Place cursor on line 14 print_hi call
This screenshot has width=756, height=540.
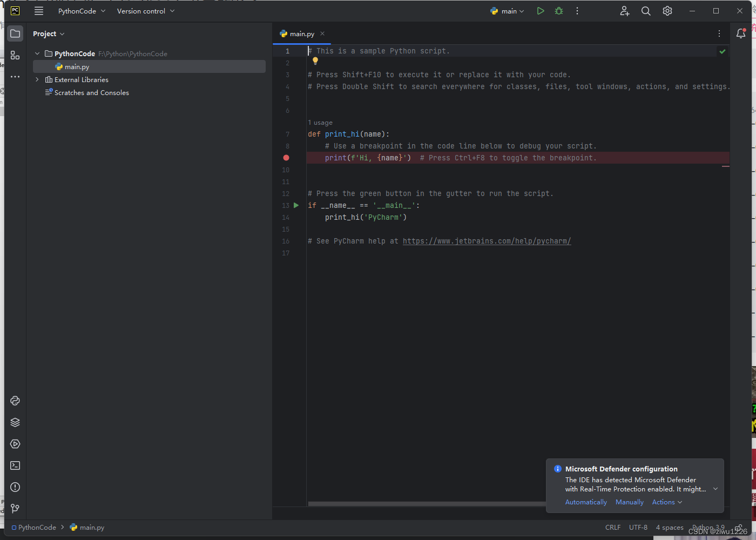[x=366, y=217]
